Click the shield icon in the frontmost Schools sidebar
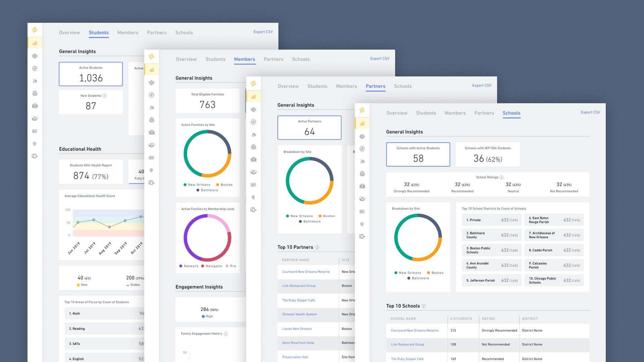 (x=362, y=224)
